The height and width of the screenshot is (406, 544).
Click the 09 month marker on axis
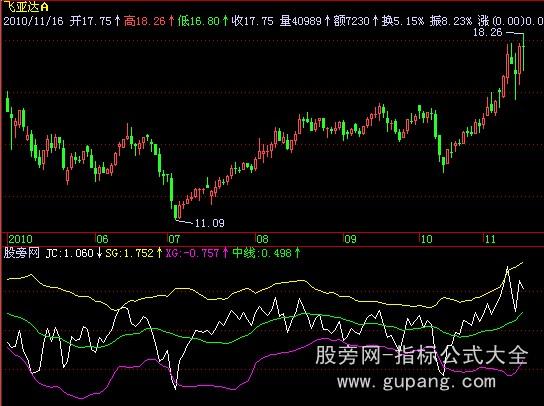[x=350, y=239]
